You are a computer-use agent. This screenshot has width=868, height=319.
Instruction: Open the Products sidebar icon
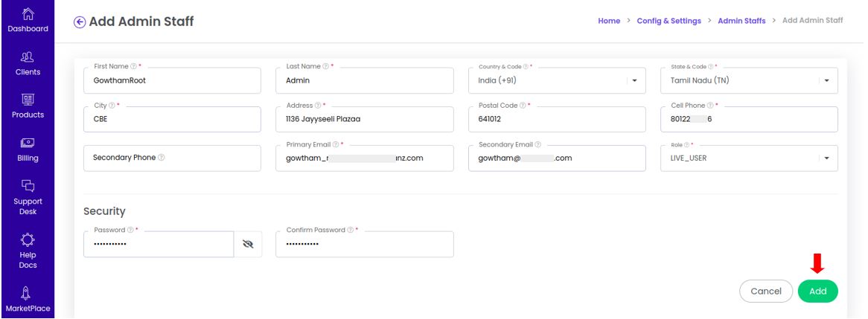[x=28, y=100]
